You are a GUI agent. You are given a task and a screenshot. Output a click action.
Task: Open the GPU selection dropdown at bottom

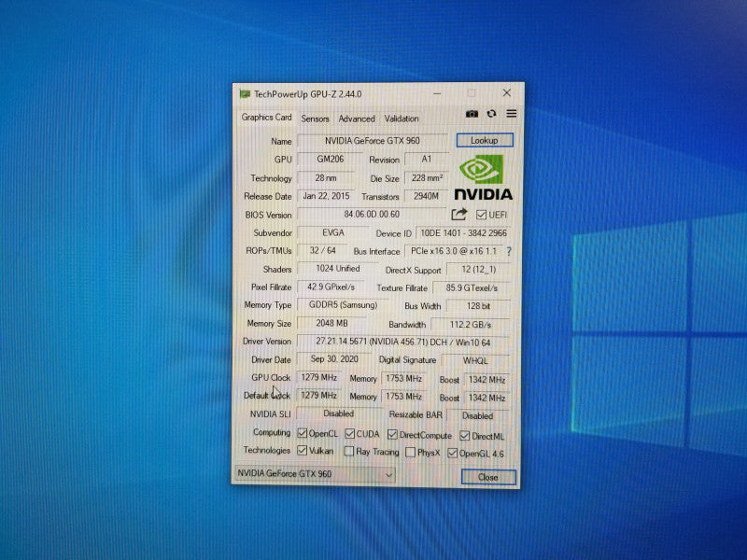pyautogui.click(x=316, y=474)
